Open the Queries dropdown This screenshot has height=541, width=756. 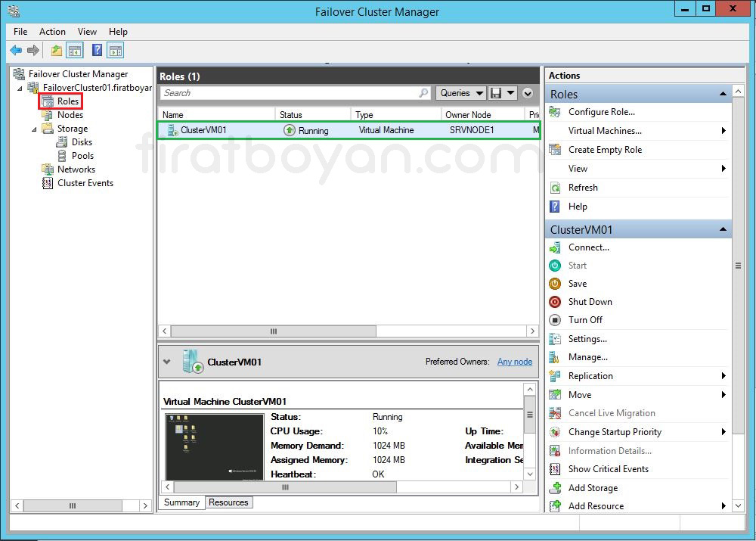(x=461, y=93)
